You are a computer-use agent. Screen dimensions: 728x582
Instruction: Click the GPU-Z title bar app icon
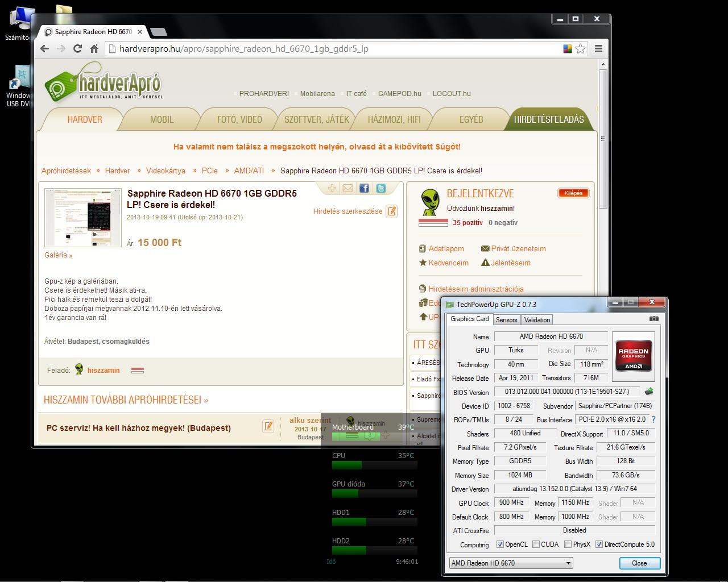(450, 305)
